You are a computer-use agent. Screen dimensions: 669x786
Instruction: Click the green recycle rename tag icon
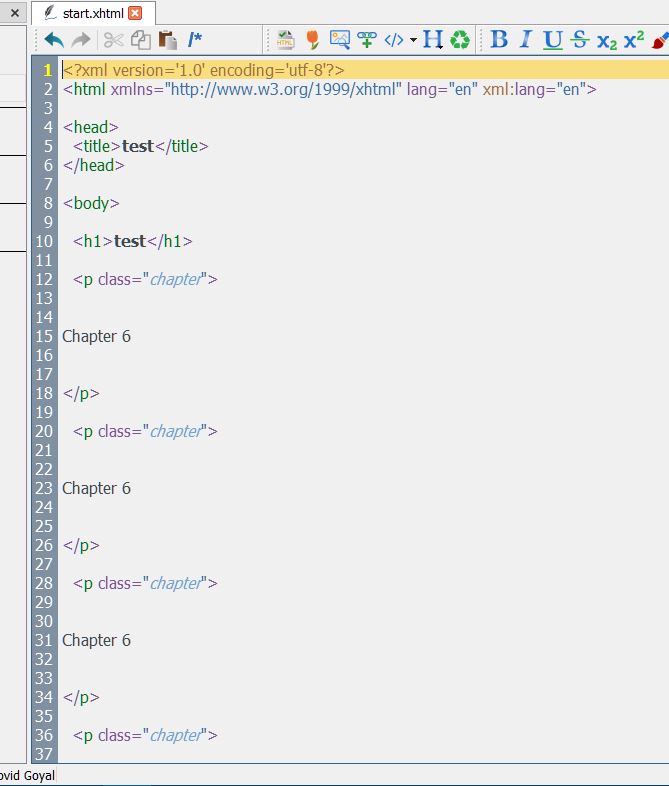click(460, 40)
